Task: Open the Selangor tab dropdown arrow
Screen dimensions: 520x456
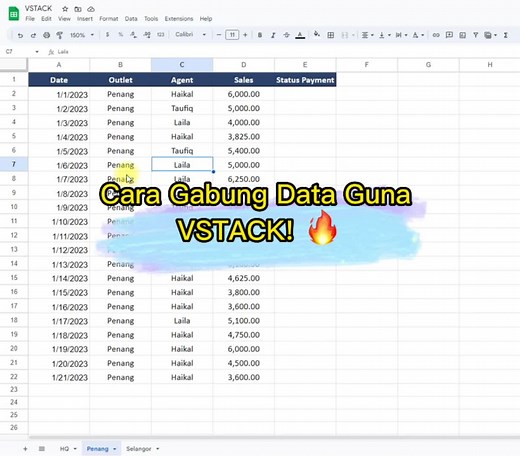Action: click(158, 449)
